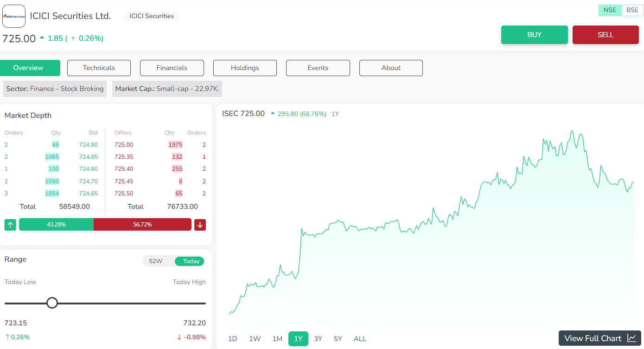Click the red SELL button
Screen dimensions: 644x349
pyautogui.click(x=606, y=35)
